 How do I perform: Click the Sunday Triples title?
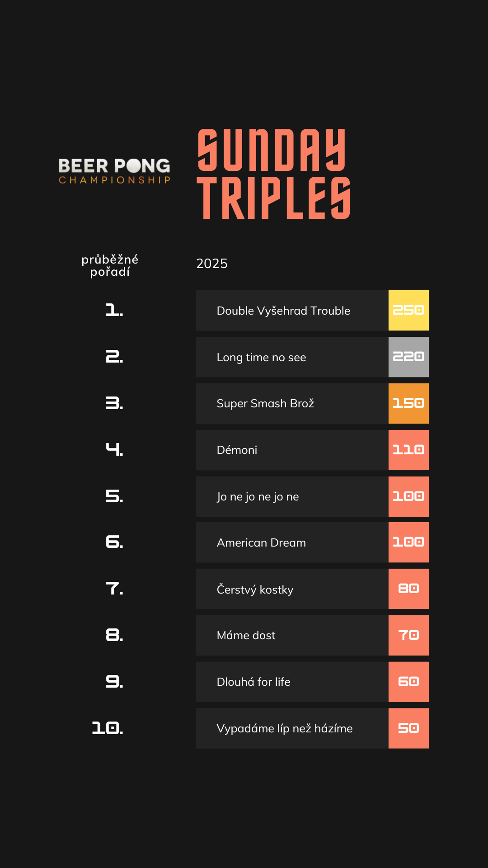(273, 174)
